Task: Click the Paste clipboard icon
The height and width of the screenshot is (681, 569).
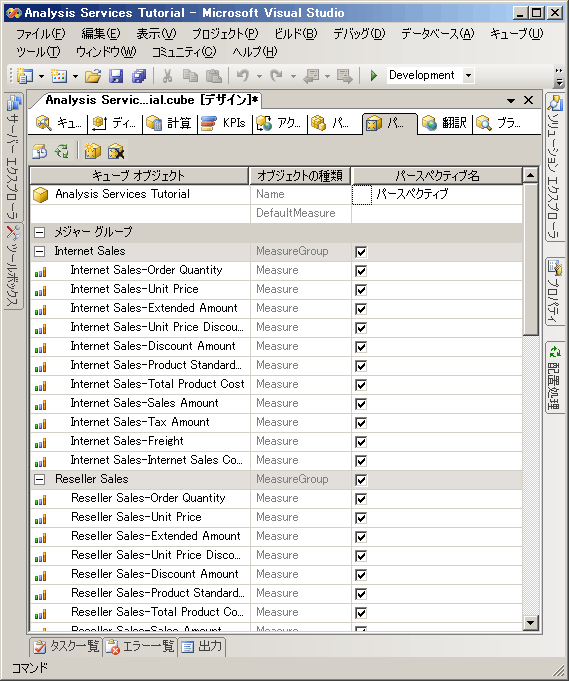Action: coord(213,76)
